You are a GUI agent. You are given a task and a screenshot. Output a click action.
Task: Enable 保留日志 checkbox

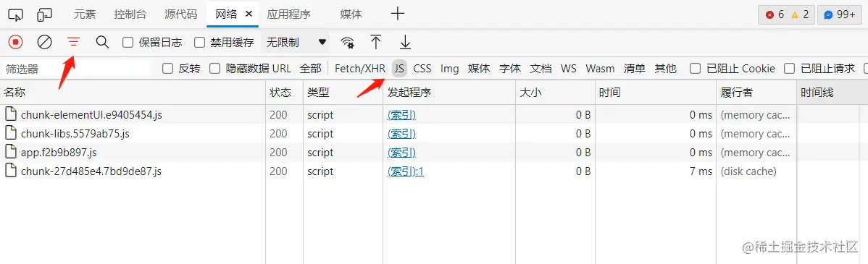pos(128,42)
